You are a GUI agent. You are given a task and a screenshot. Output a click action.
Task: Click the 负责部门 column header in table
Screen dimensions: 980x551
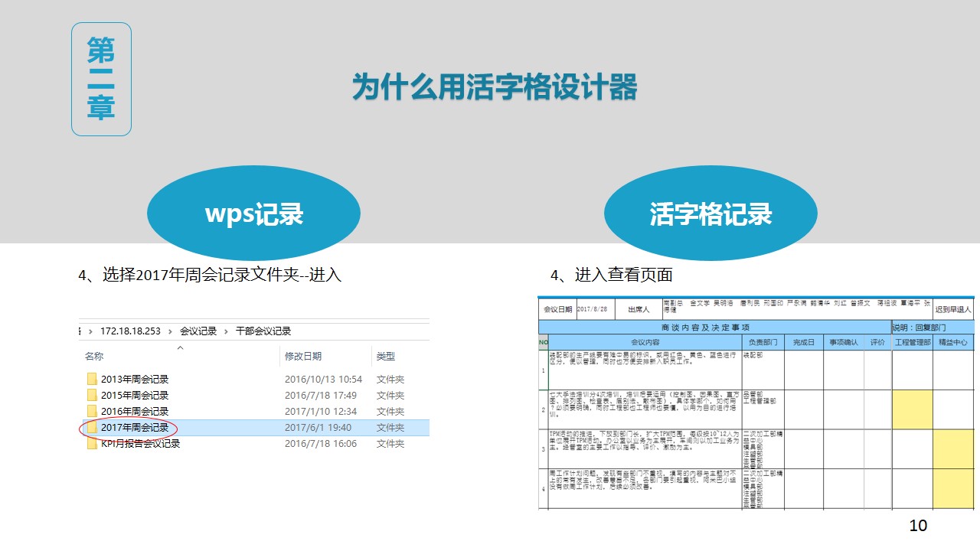click(763, 342)
